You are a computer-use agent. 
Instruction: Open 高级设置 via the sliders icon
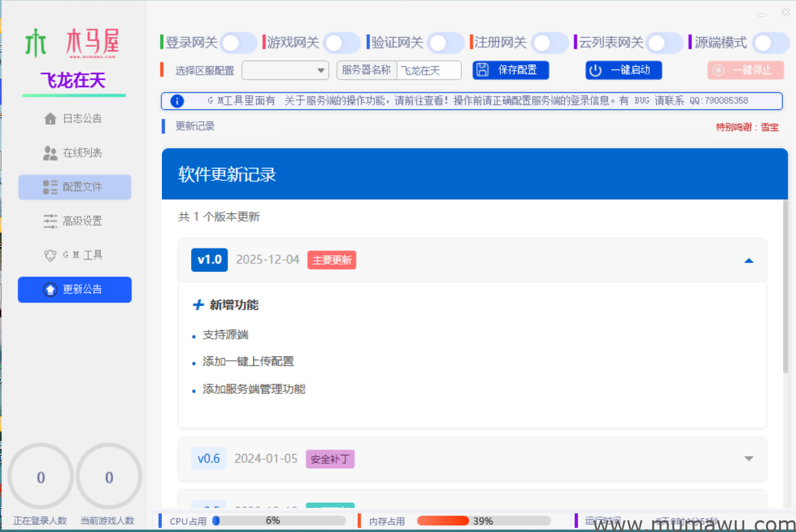point(50,221)
